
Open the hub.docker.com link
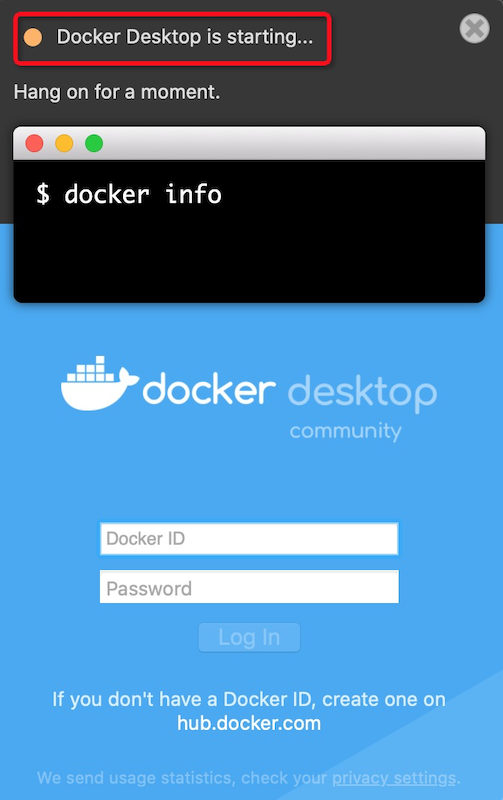click(x=249, y=723)
